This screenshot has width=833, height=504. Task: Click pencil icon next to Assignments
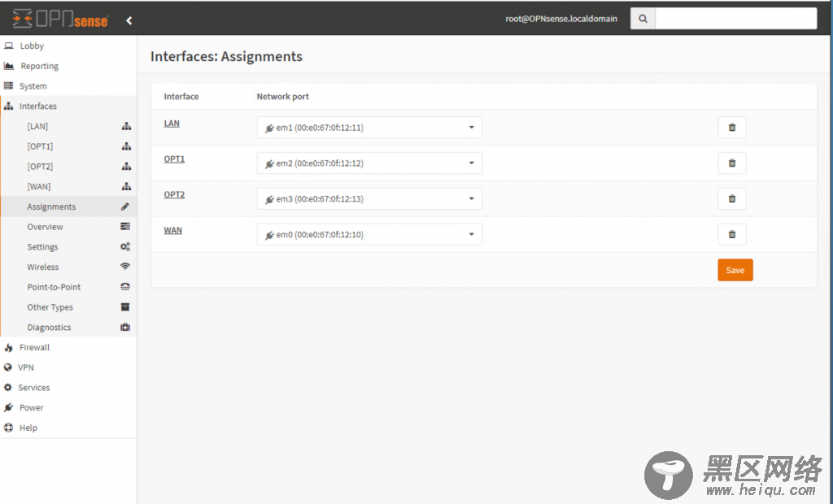pyautogui.click(x=124, y=206)
